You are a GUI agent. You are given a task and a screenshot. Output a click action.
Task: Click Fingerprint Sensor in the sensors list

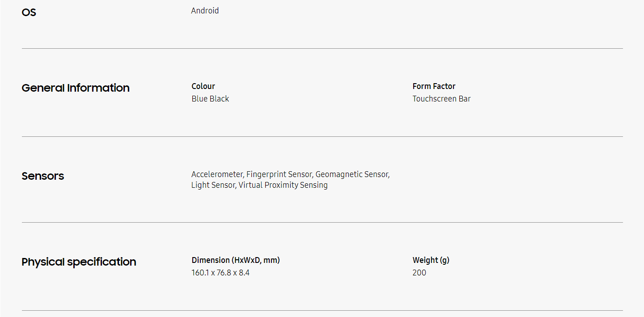pyautogui.click(x=279, y=174)
